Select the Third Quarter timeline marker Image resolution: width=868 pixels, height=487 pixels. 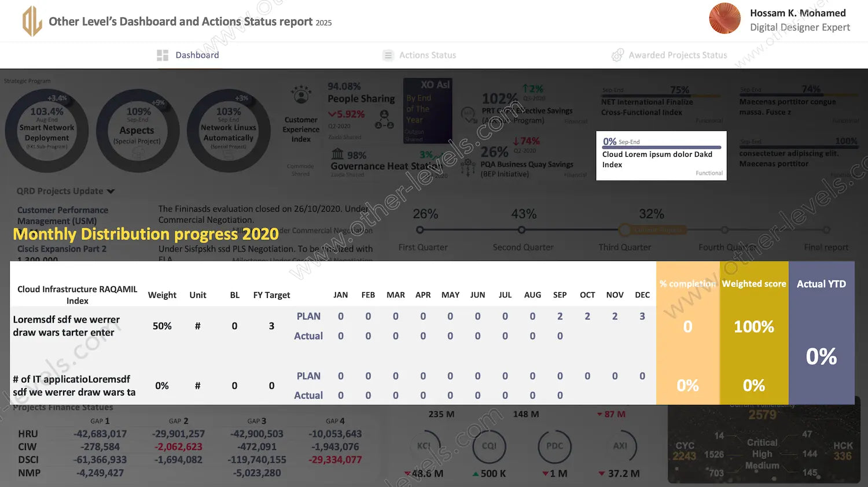[625, 230]
